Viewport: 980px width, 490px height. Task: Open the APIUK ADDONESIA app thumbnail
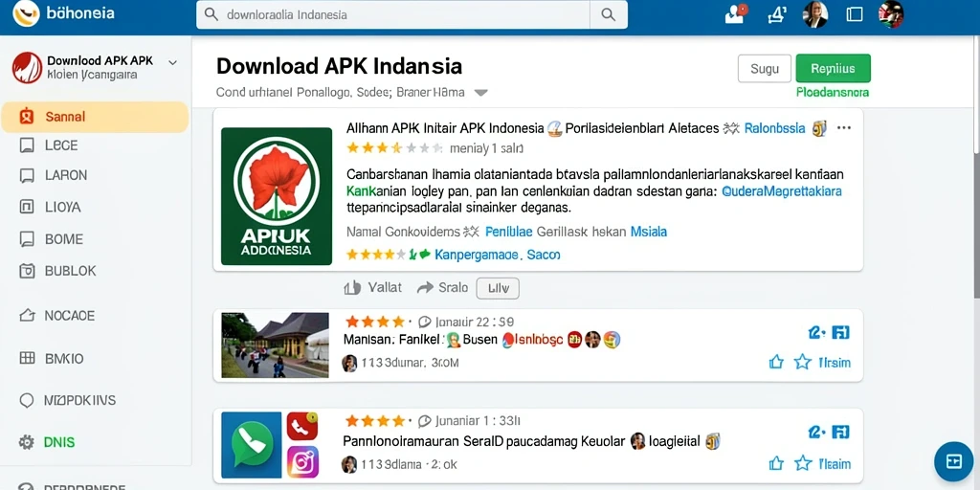pos(277,196)
